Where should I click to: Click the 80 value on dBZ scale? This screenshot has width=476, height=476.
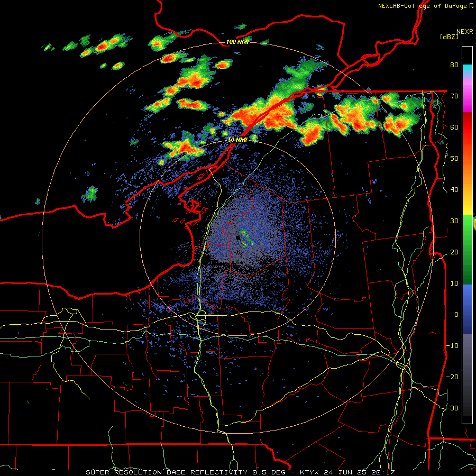[454, 65]
